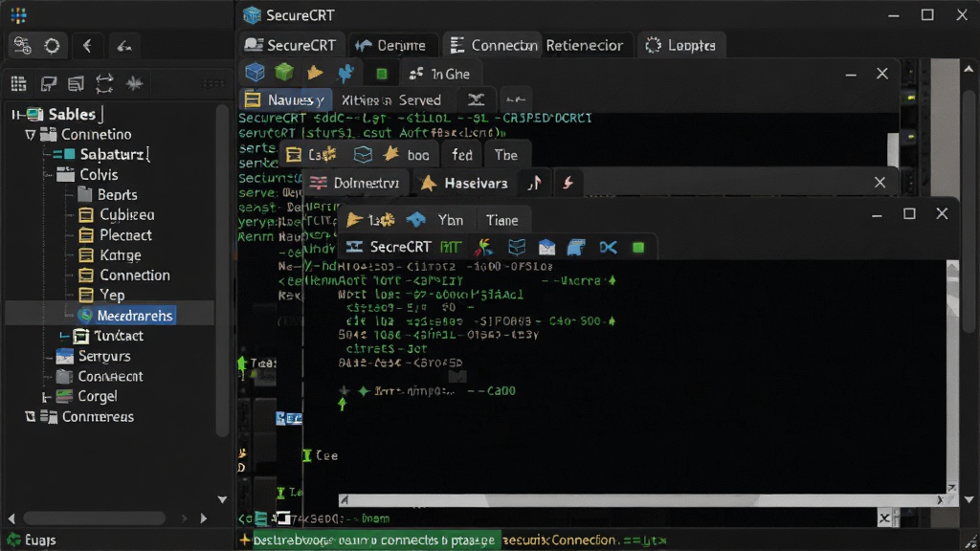The image size is (980, 551).
Task: Switch to the Derime tab
Action: point(390,46)
